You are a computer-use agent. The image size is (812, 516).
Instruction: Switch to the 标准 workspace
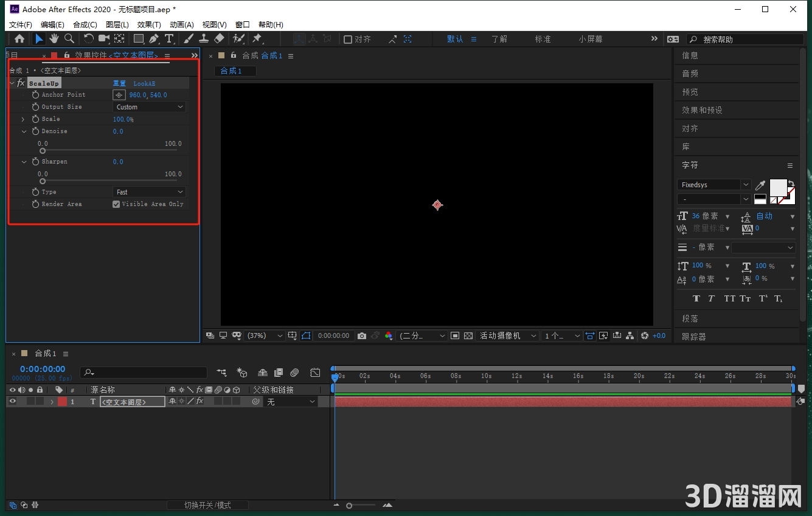coord(543,39)
